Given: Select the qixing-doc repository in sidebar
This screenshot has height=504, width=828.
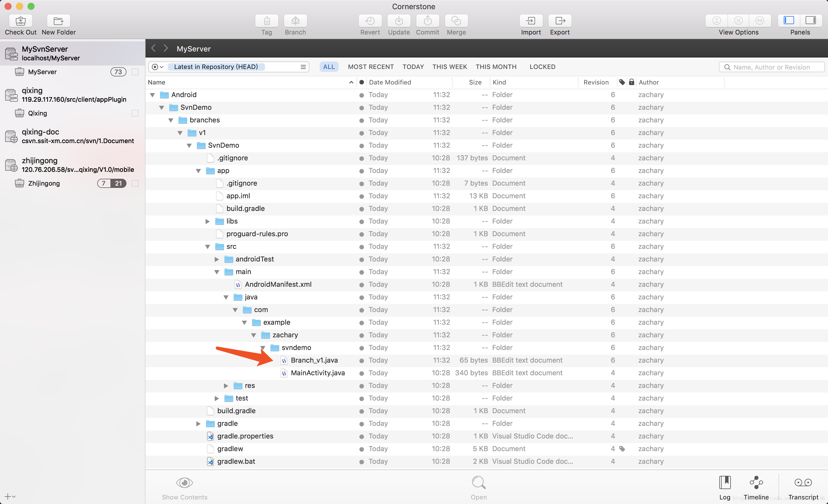Looking at the screenshot, I should 72,136.
